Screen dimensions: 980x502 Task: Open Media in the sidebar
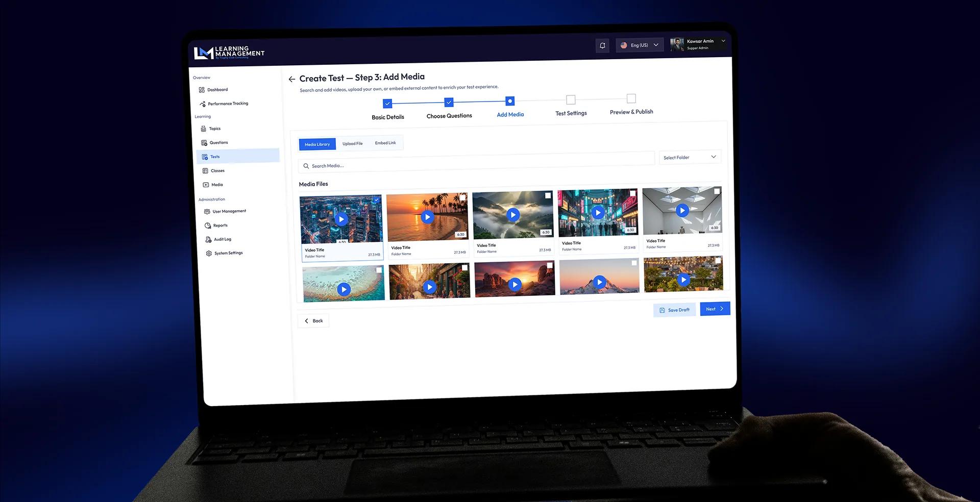[213, 185]
